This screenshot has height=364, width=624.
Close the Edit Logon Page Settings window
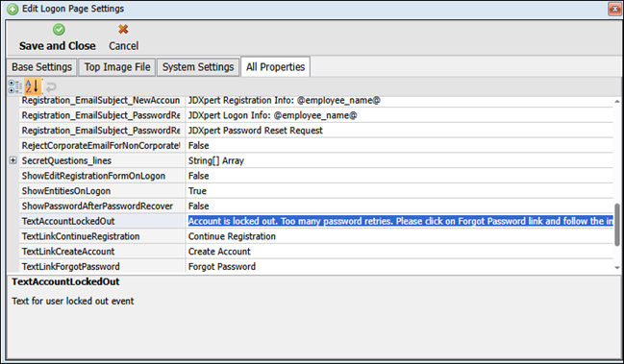(x=614, y=9)
